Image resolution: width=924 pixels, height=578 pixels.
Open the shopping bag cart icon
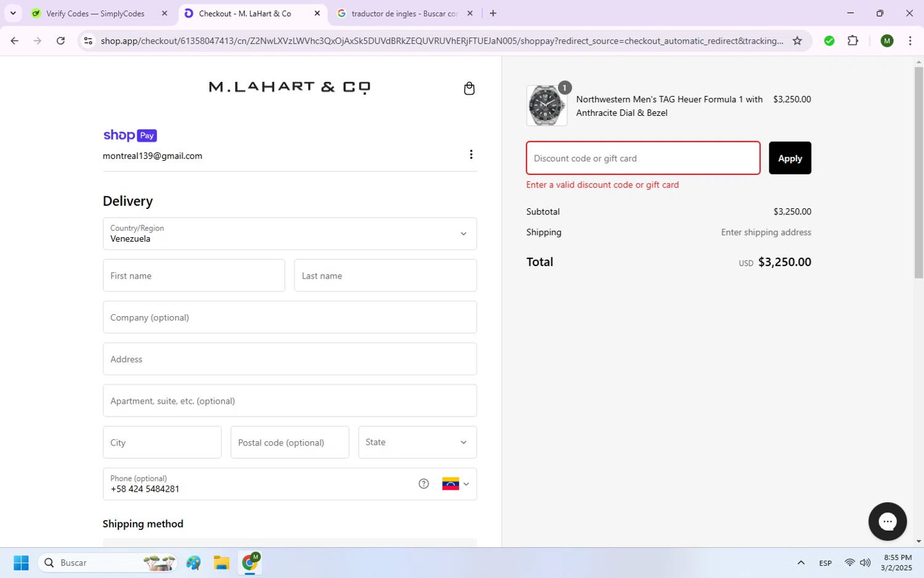pos(469,88)
